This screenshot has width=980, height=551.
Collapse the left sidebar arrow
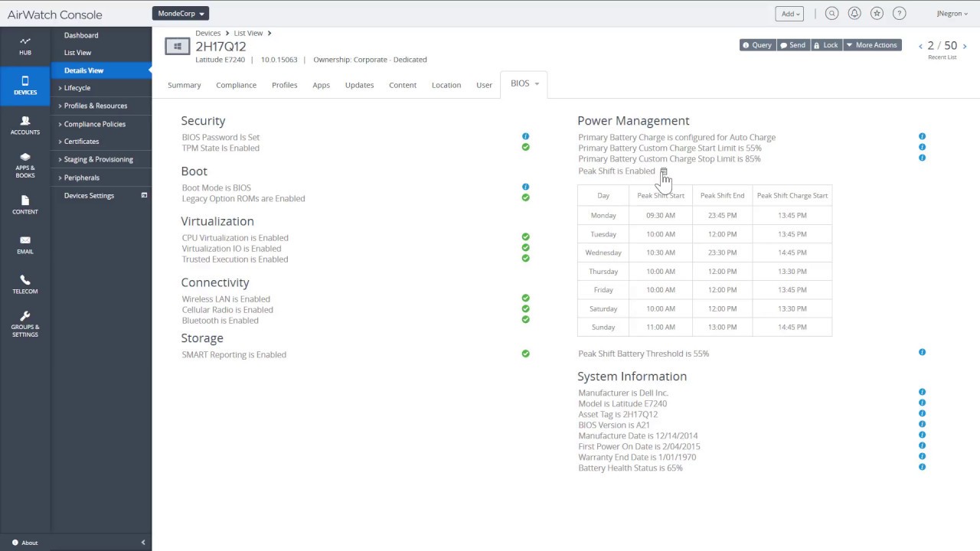143,543
